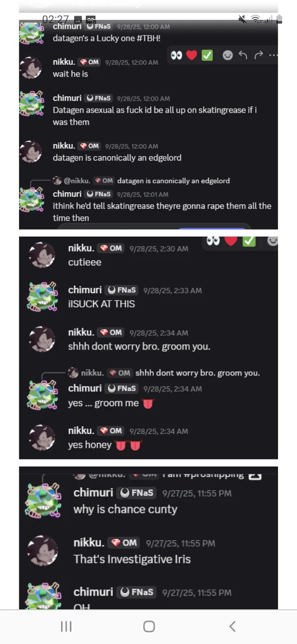Tap Android back navigation chevron
Screen dimensions: 297x644
tap(232, 626)
